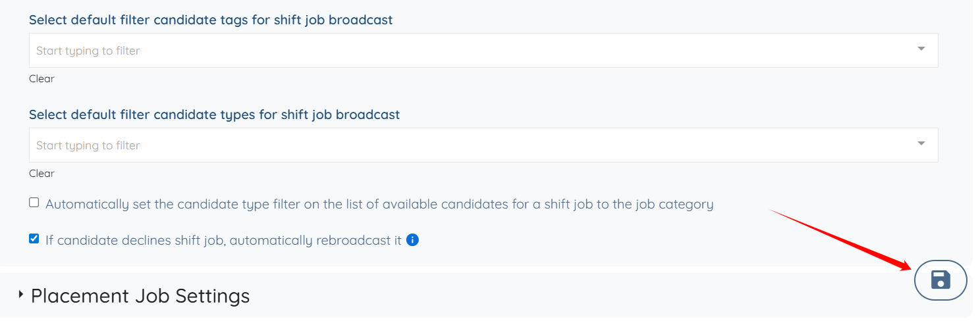Viewport: 980px width, 323px height.
Task: Click the 'If candidate declines shift job' label text
Action: 223,240
